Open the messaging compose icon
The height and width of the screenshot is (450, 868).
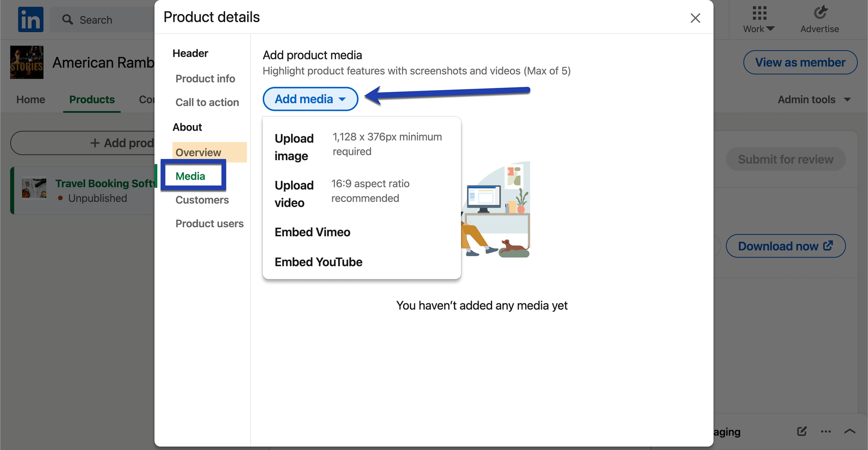(x=802, y=431)
